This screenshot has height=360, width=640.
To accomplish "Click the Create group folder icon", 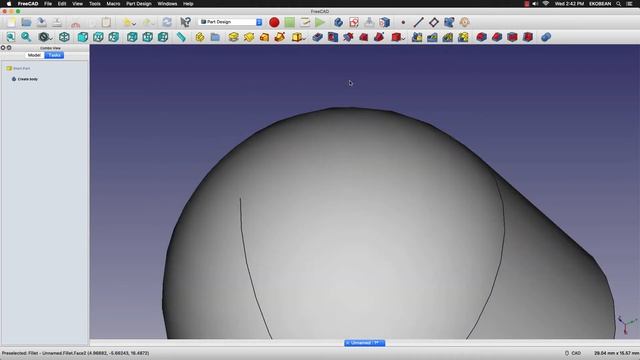I will 215,37.
